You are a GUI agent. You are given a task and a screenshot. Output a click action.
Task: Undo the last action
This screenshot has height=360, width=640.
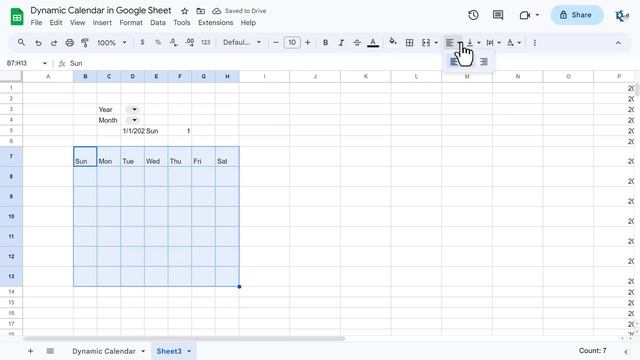coord(38,42)
